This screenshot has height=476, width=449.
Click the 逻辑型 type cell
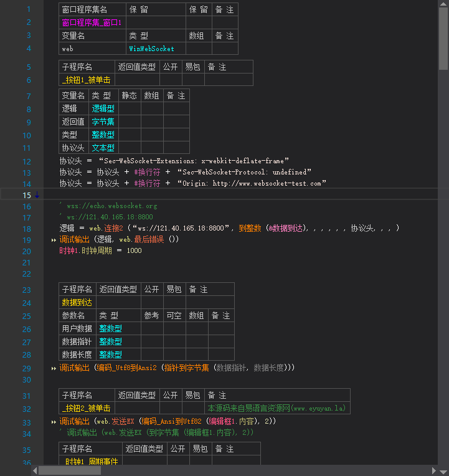pos(103,108)
